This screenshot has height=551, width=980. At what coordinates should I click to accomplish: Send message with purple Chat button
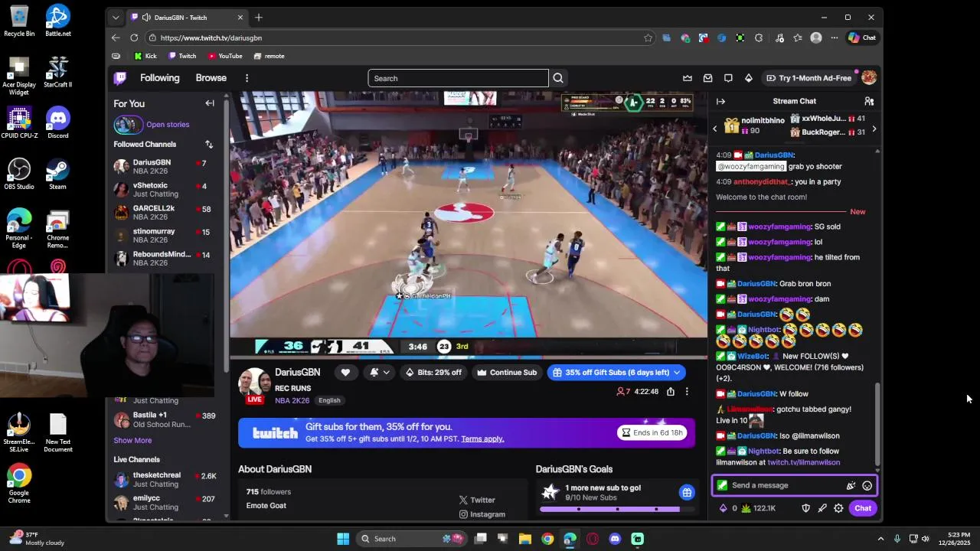pos(863,508)
